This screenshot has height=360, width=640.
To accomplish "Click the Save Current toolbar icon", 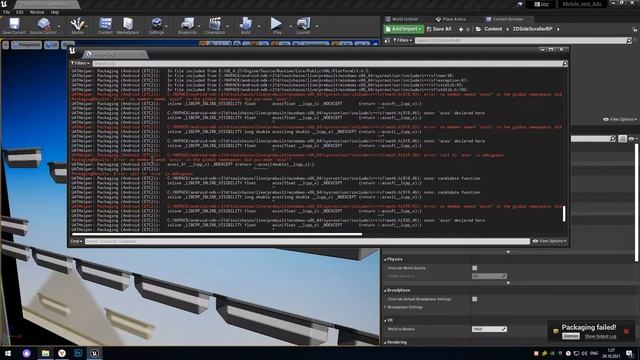I will click(x=14, y=26).
